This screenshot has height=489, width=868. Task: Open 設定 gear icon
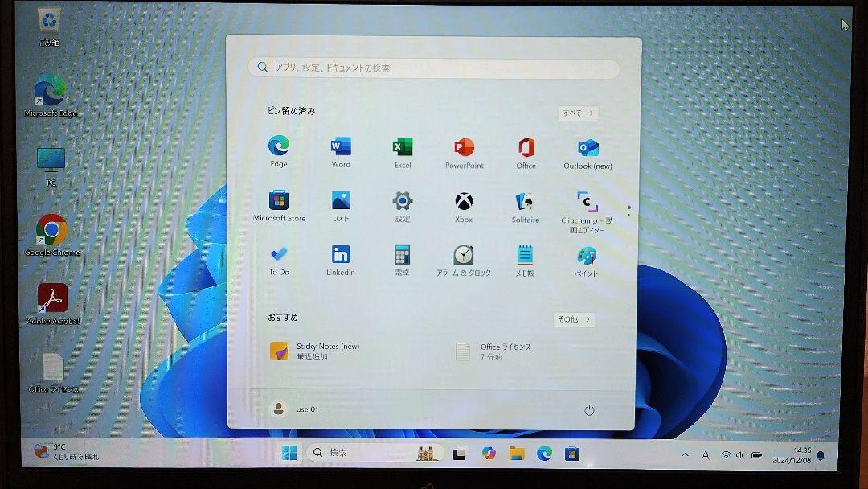[403, 207]
